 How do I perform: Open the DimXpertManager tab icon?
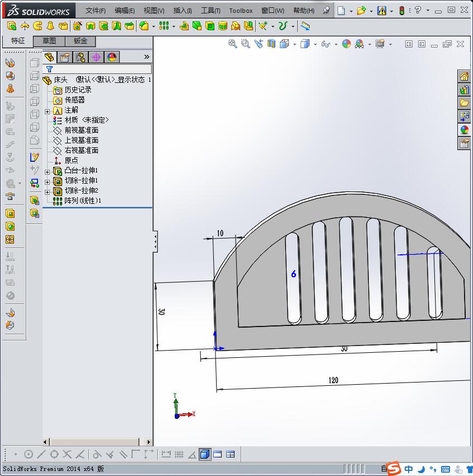96,57
